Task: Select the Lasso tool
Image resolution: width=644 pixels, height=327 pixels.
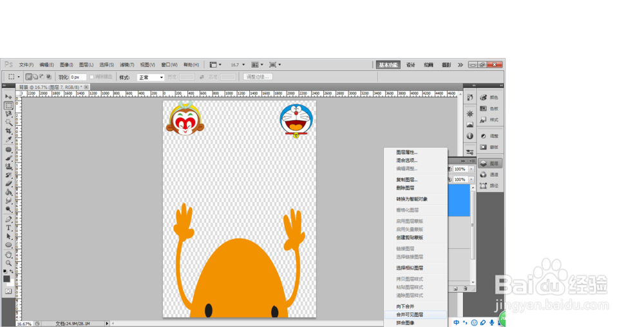Action: [8, 114]
